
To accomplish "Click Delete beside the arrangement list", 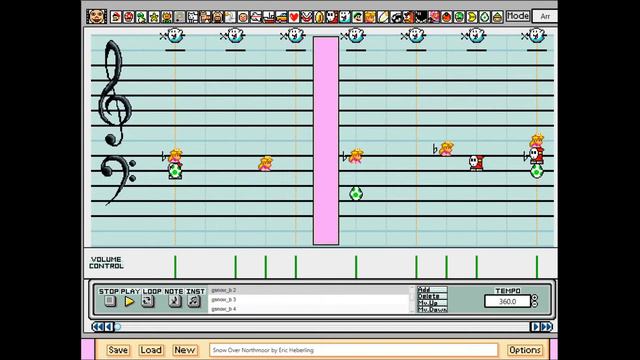I will tap(432, 296).
